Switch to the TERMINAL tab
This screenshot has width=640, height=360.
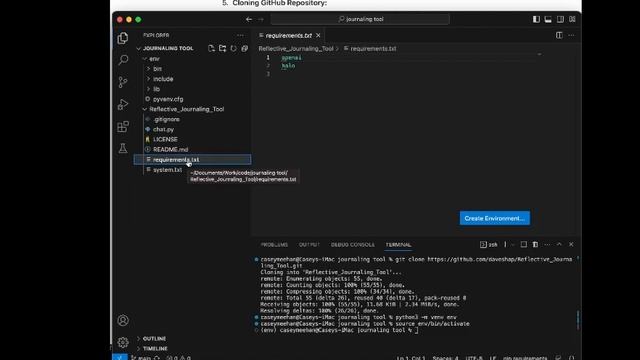(398, 244)
